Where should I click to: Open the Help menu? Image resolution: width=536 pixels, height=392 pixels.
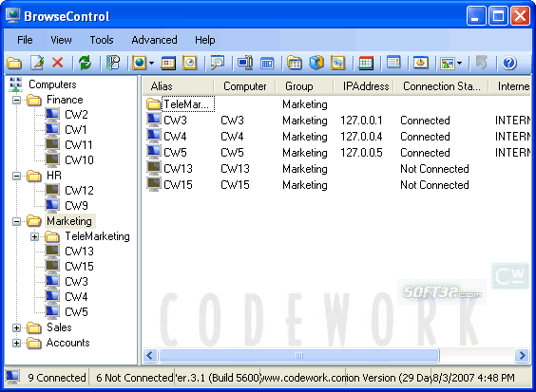pos(204,40)
